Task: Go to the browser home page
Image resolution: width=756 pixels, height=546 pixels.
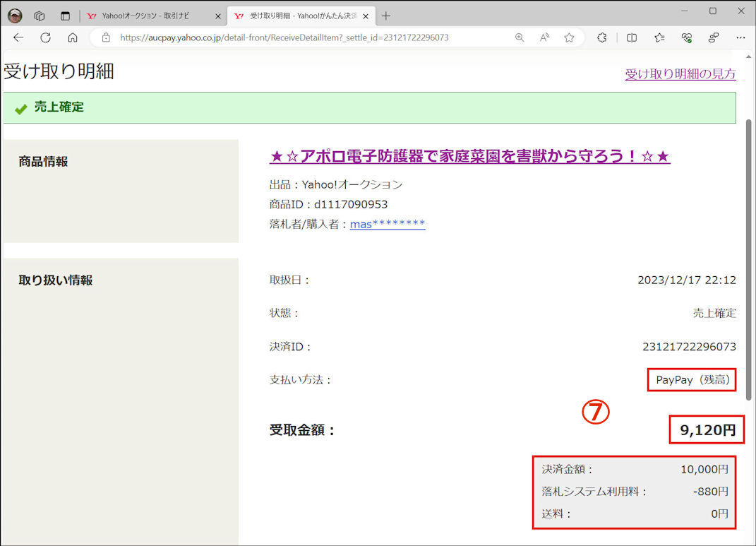Action: click(x=73, y=37)
